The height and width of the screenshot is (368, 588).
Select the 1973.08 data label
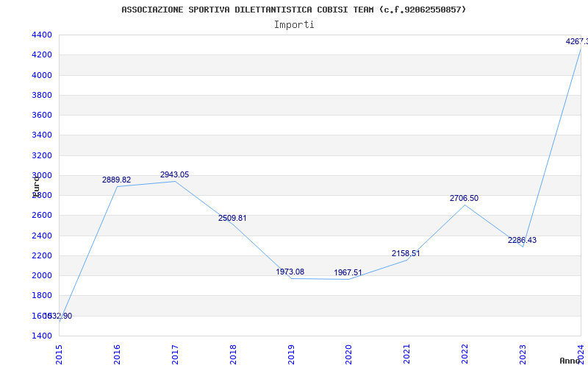(290, 272)
